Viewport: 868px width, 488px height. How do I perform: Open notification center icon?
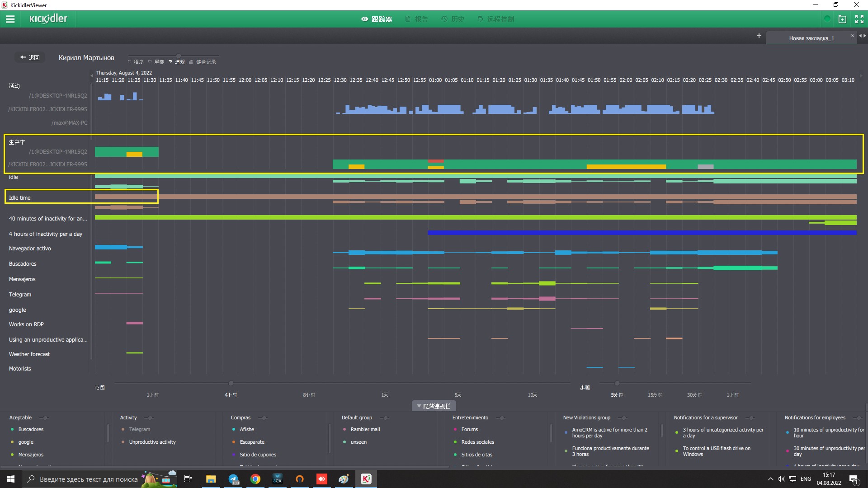click(854, 479)
